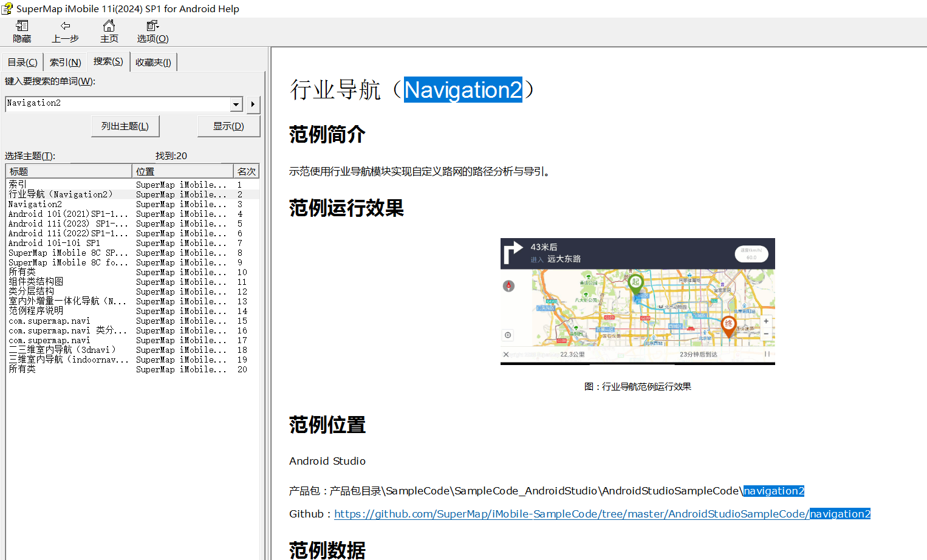Select the 三维室内导航（indoornav result row
Screen dimensions: 927x560
pos(132,360)
